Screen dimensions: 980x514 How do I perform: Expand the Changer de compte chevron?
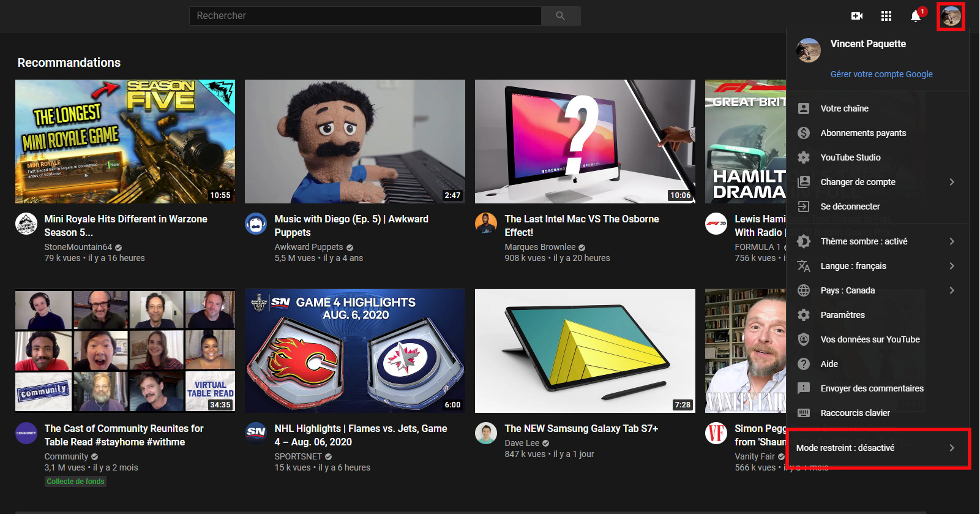pyautogui.click(x=952, y=182)
